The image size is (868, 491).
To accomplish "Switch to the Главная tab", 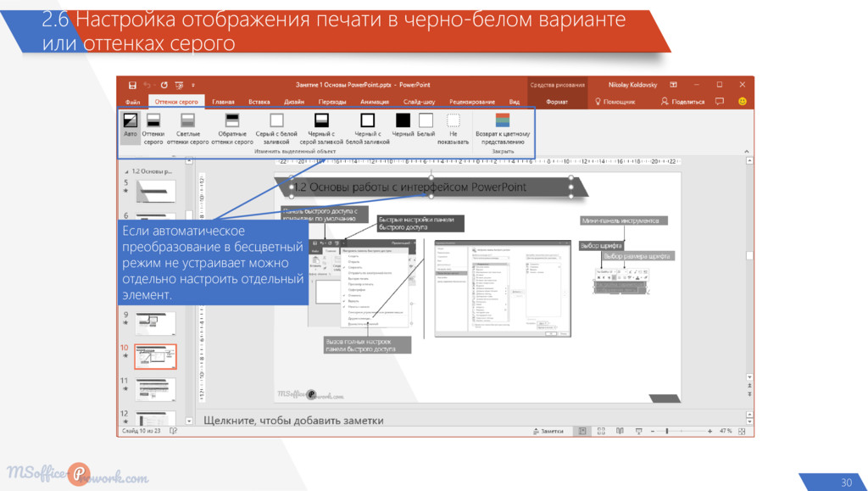I will 223,102.
